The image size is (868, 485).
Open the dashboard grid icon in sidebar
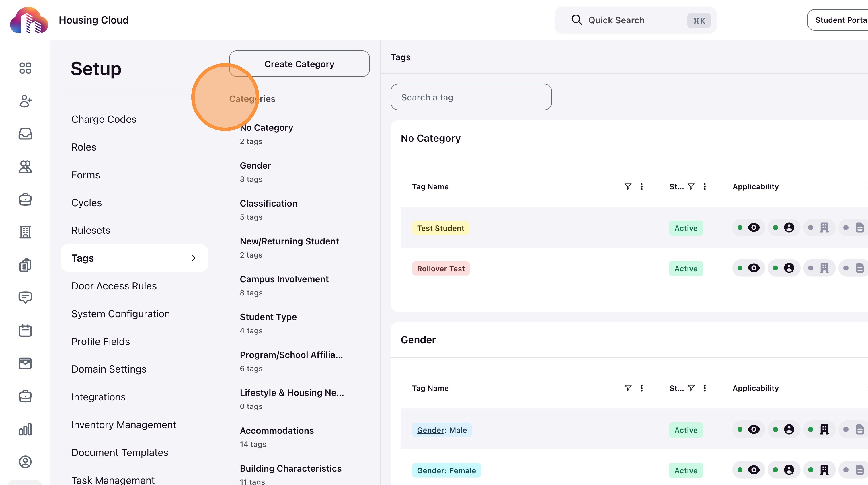point(25,68)
